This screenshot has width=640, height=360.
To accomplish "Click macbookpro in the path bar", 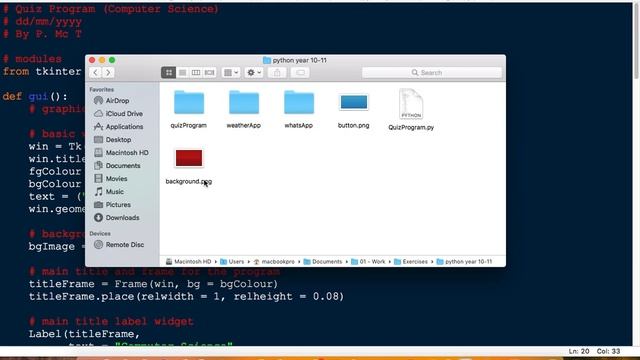I will click(x=274, y=262).
